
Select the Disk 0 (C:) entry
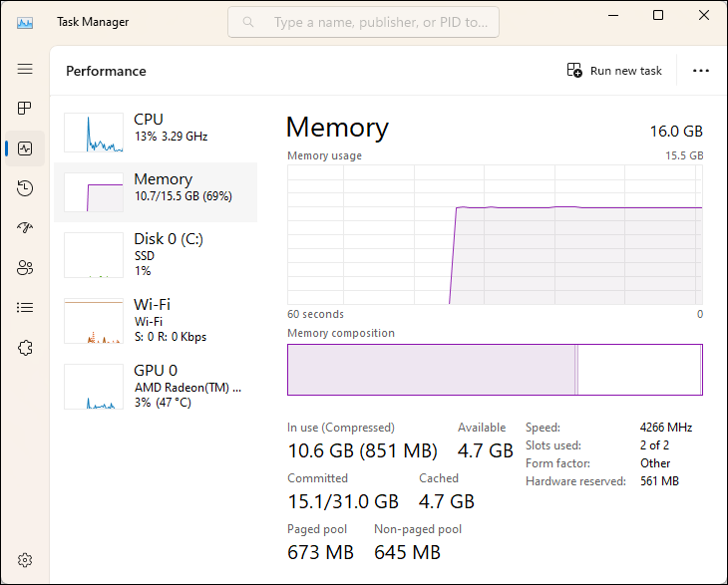156,255
